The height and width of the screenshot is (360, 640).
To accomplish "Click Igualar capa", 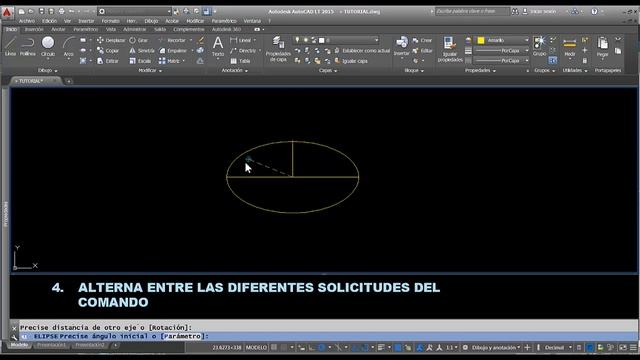I will pos(351,61).
